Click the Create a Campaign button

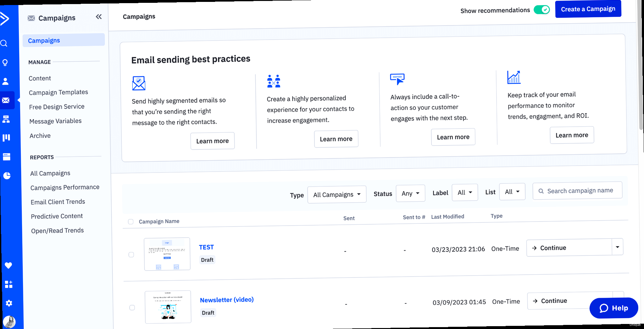click(588, 9)
